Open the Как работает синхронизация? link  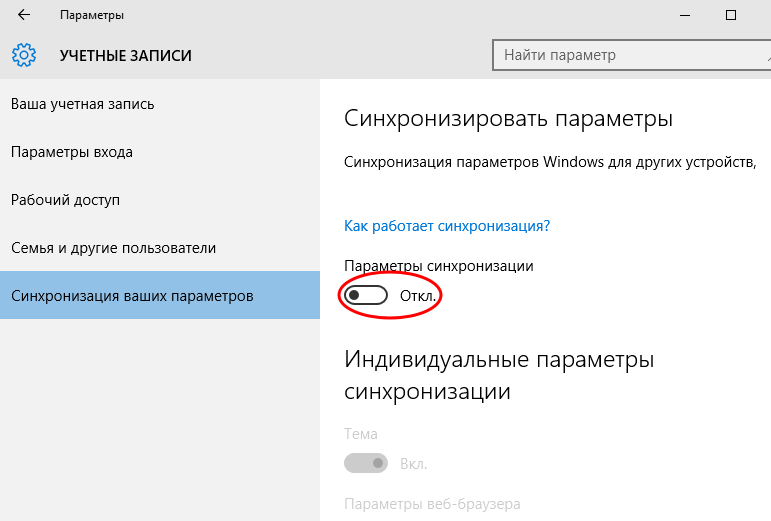(x=446, y=226)
